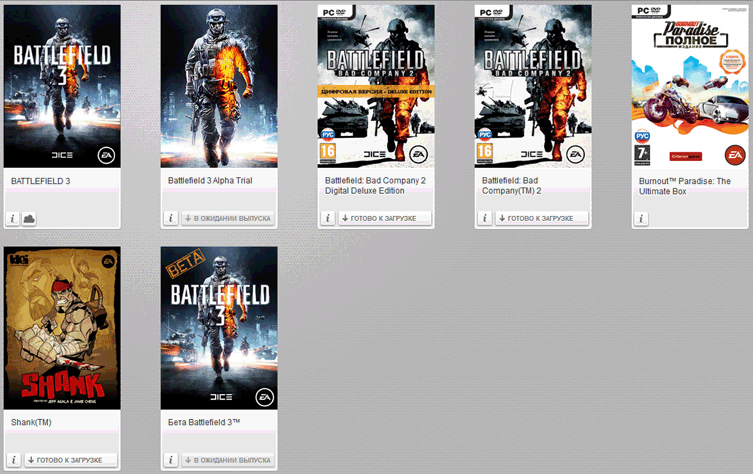Click the info icon under BATTLEFIELD 3
Image resolution: width=753 pixels, height=474 pixels.
click(x=13, y=218)
